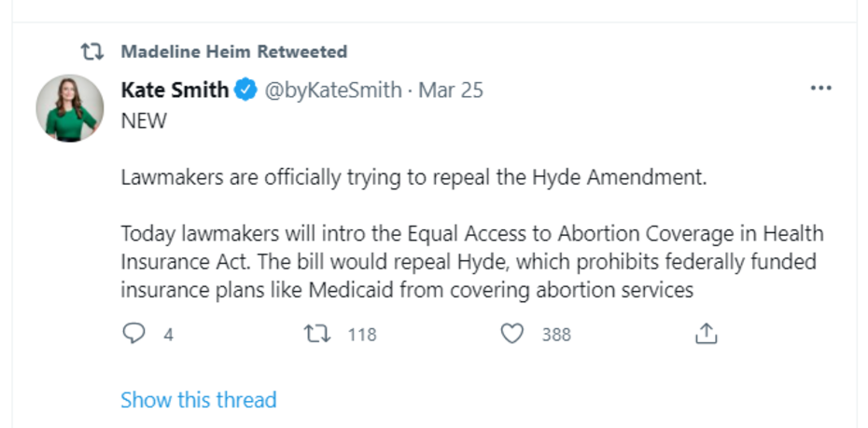The image size is (868, 428).
Task: Like the tweet with the heart icon
Action: [511, 333]
